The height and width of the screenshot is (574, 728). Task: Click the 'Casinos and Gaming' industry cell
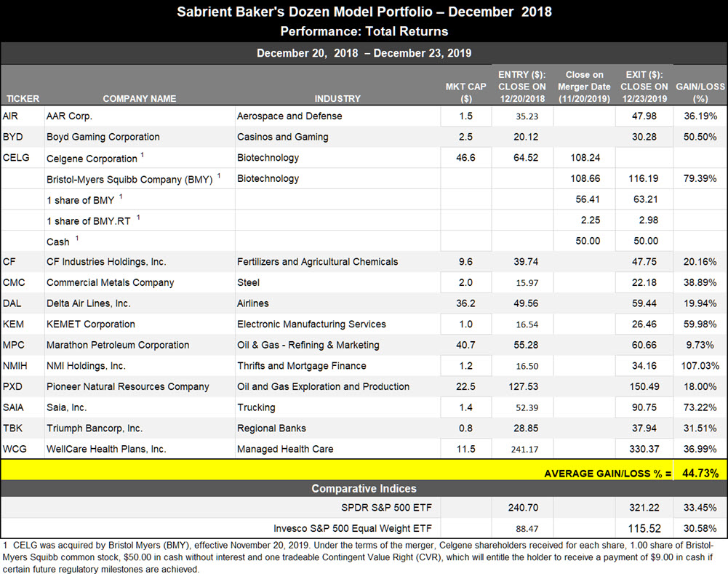tap(282, 137)
